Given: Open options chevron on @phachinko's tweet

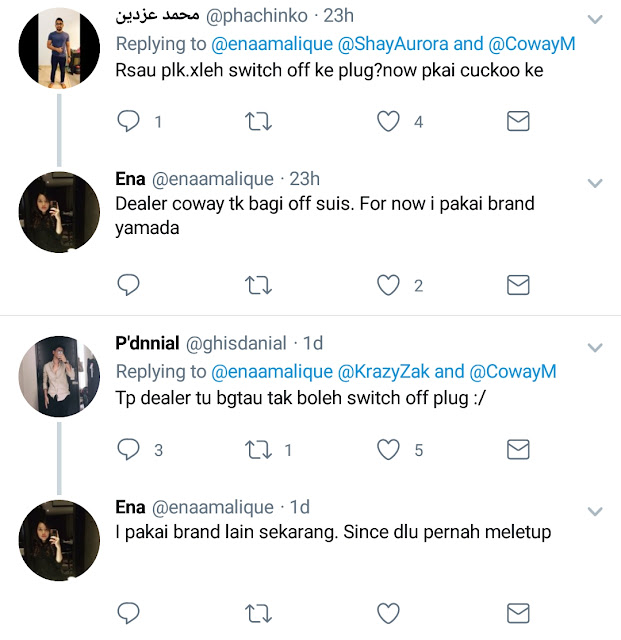Looking at the screenshot, I should (x=595, y=19).
